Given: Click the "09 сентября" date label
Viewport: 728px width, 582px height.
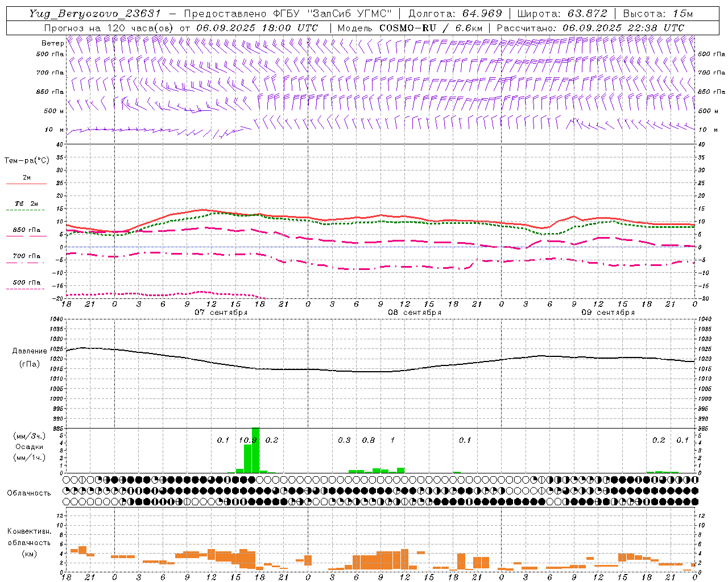Looking at the screenshot, I should tap(608, 313).
